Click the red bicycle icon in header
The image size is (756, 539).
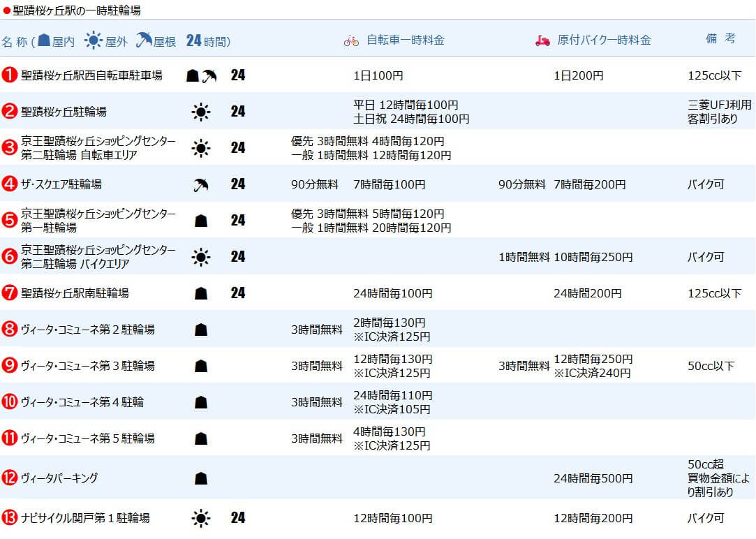[x=351, y=40]
